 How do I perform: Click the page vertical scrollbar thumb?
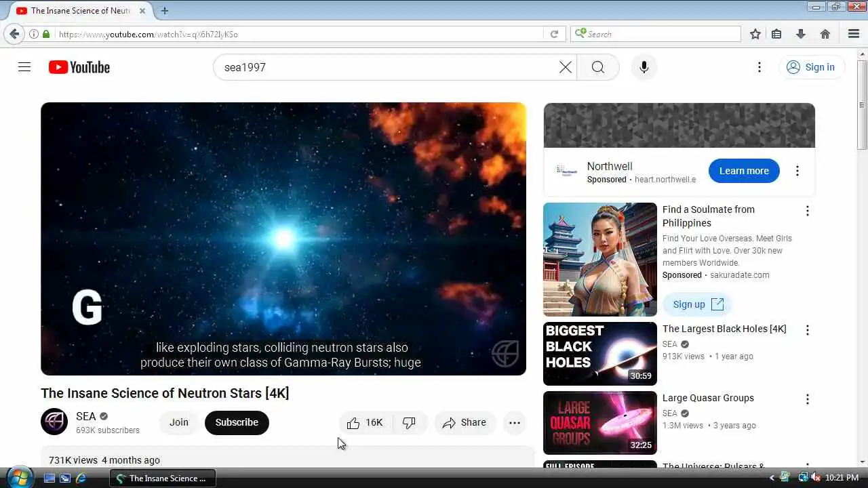pyautogui.click(x=862, y=105)
